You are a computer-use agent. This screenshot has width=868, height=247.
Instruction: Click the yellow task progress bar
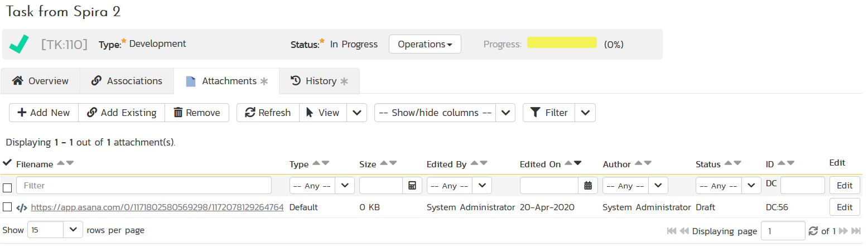(562, 43)
